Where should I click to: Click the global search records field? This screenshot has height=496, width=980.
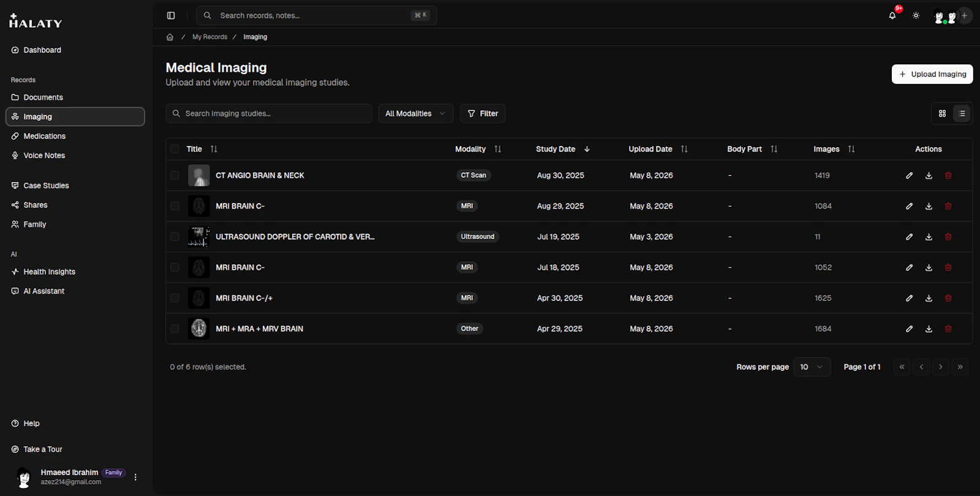(316, 15)
